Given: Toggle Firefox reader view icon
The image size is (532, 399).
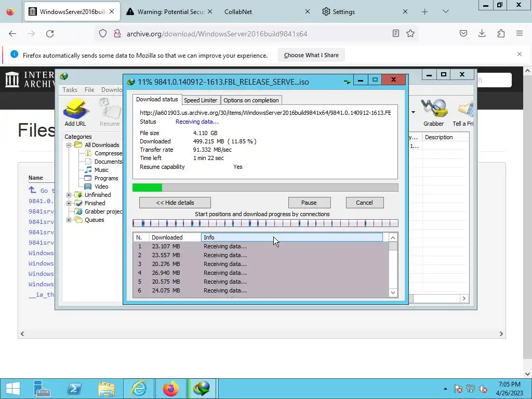Looking at the screenshot, I should tap(395, 33).
